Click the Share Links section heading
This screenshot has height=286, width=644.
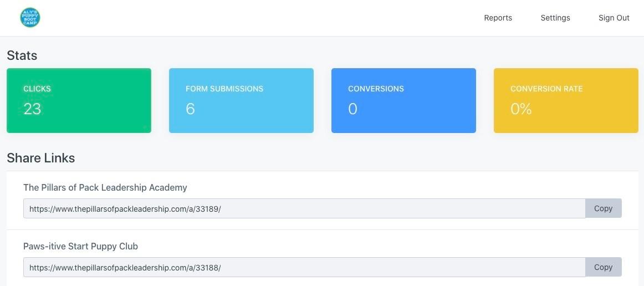(x=41, y=158)
